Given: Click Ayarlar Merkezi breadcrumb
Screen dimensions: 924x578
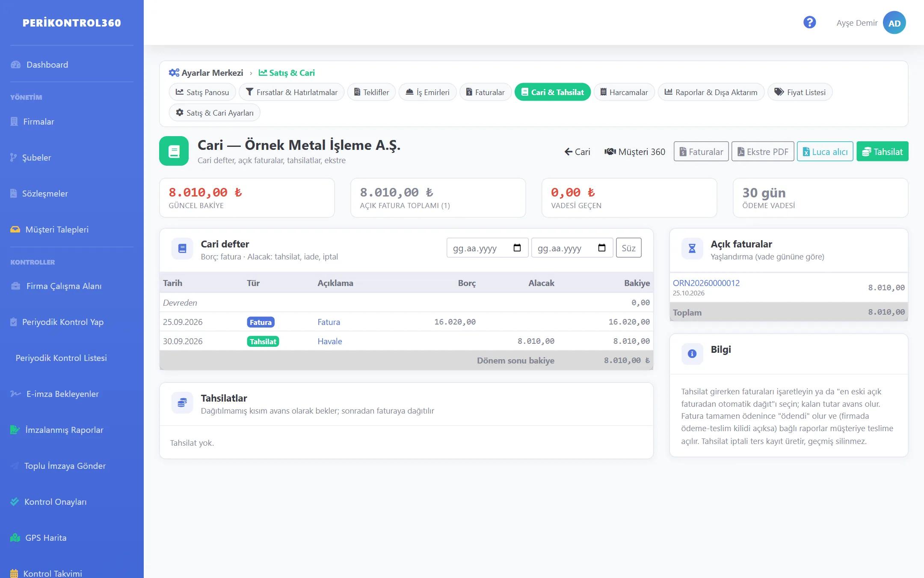Looking at the screenshot, I should click(x=206, y=73).
